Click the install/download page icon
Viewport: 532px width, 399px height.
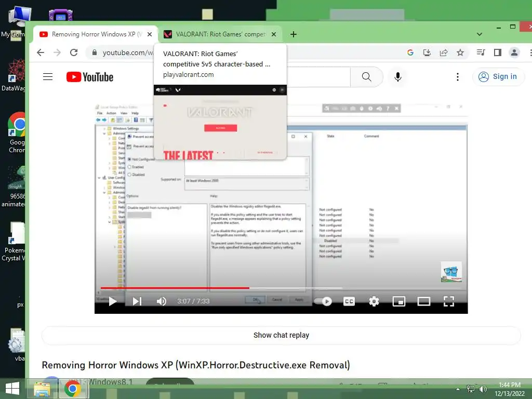pyautogui.click(x=427, y=52)
